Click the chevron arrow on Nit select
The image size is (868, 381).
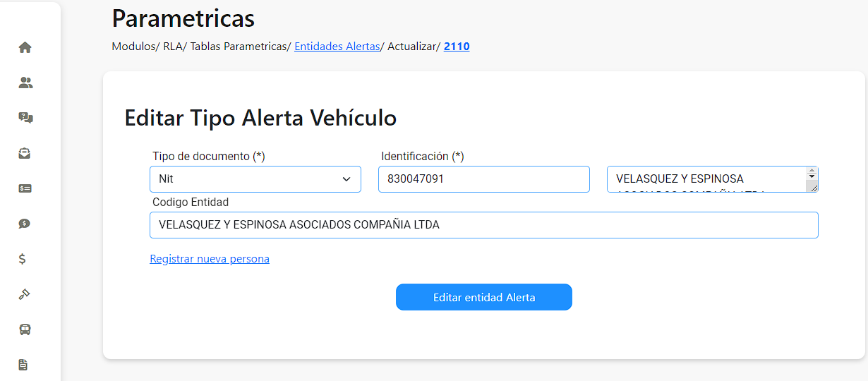[346, 179]
